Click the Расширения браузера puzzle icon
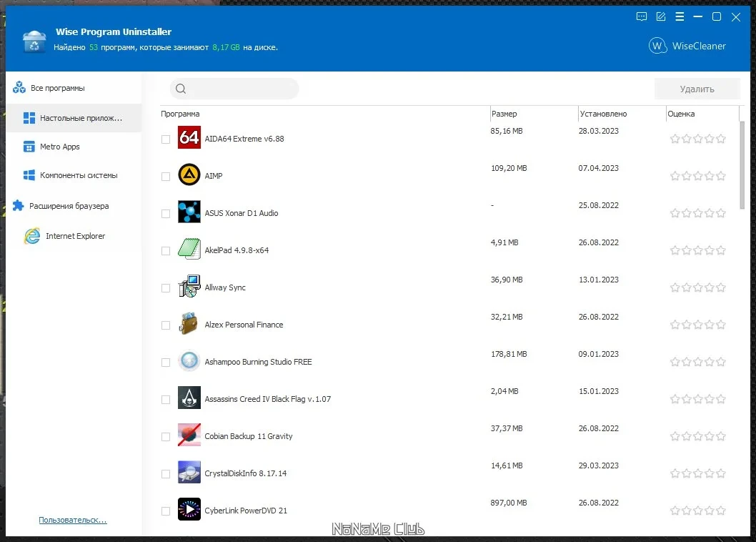This screenshot has width=756, height=542. point(19,206)
